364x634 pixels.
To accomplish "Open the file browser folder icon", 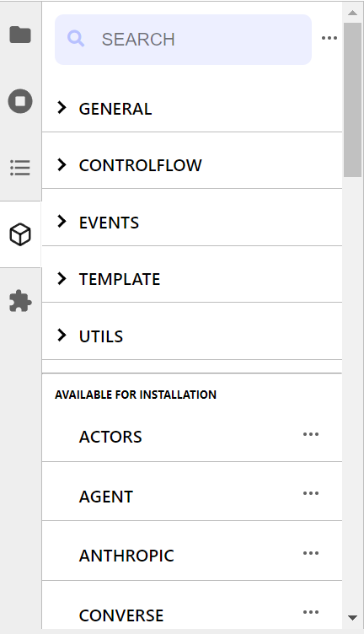I will tap(20, 35).
